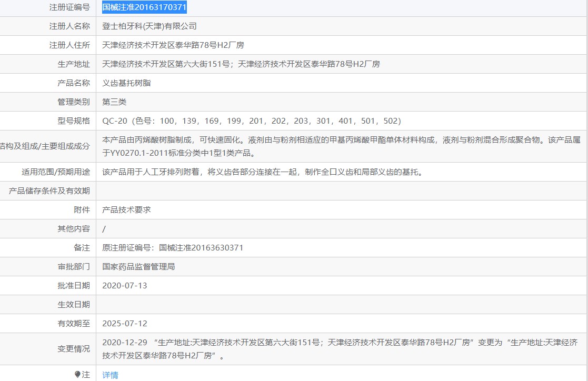The height and width of the screenshot is (381, 588).
Task: Click expiry date 2025-07-12
Action: (125, 323)
